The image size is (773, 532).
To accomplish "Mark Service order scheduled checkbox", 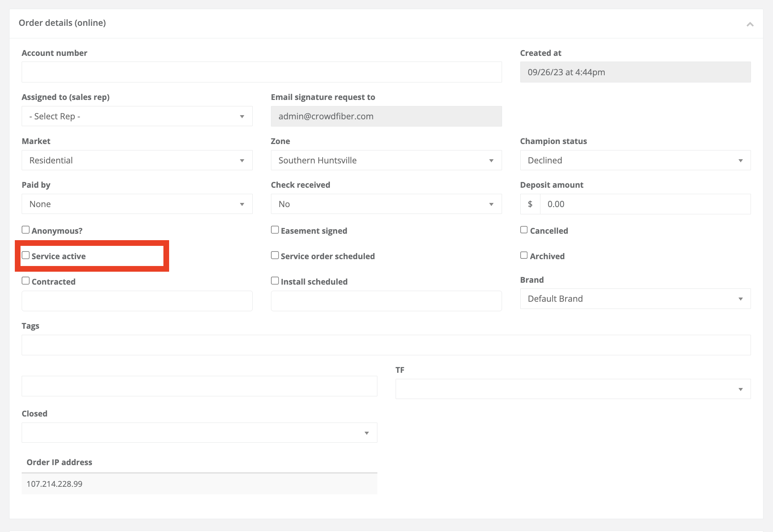I will (x=275, y=255).
